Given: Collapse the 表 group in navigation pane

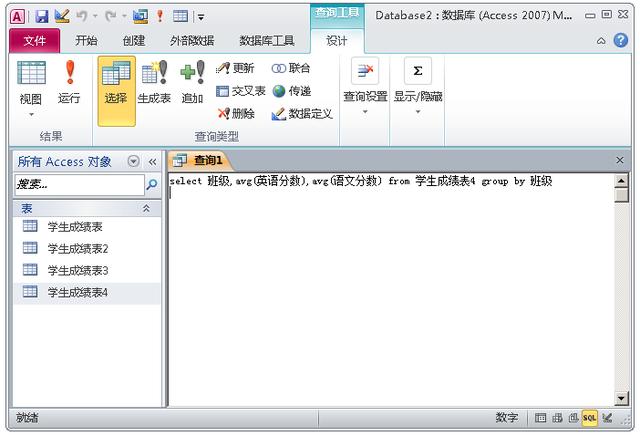Looking at the screenshot, I should coord(146,208).
